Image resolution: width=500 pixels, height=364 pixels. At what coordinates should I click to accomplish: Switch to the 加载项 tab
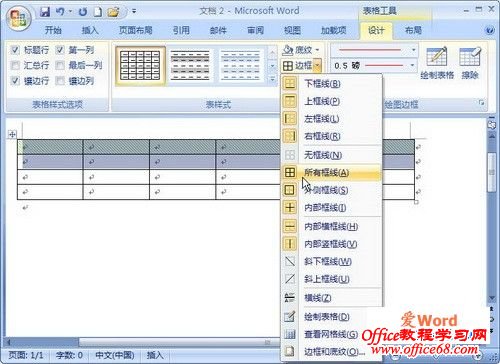(x=333, y=30)
